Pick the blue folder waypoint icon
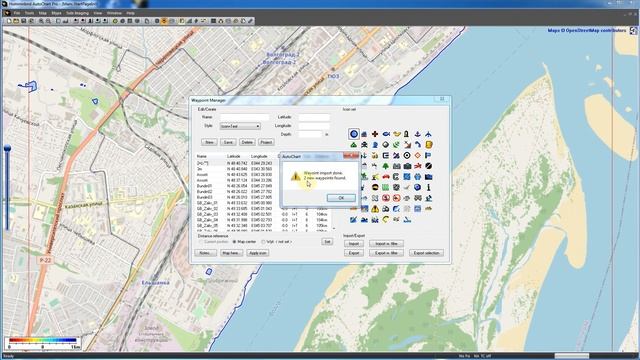The width and height of the screenshot is (640, 360). coord(428,177)
